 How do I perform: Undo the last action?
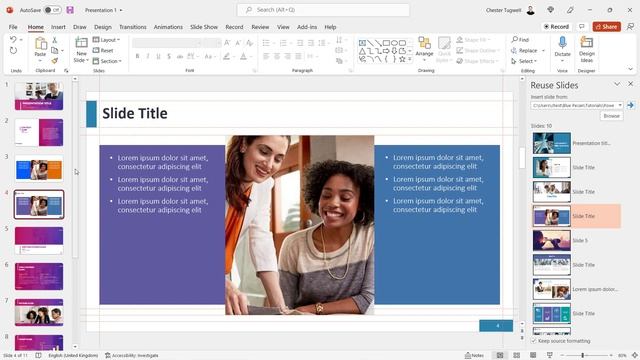13,40
